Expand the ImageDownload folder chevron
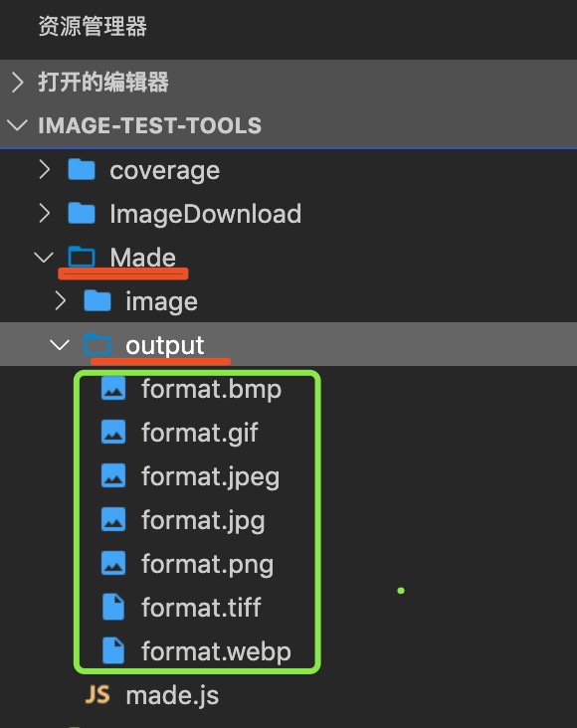 pyautogui.click(x=44, y=213)
